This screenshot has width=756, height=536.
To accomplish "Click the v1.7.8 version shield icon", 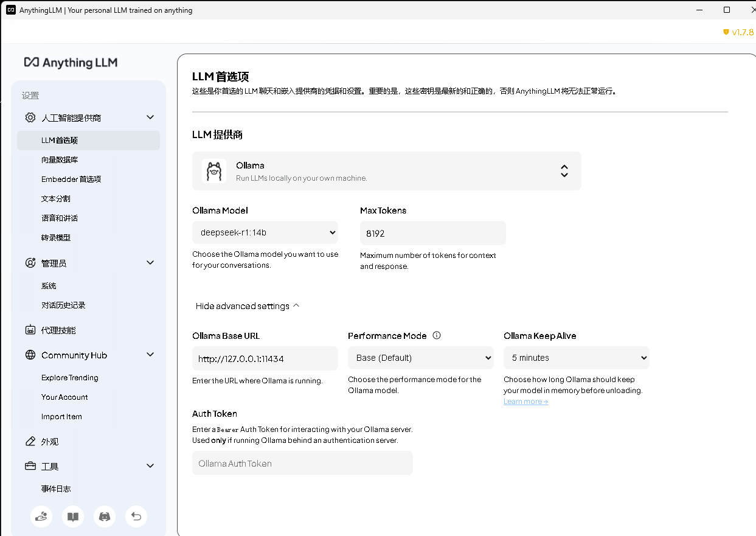I will click(x=726, y=32).
